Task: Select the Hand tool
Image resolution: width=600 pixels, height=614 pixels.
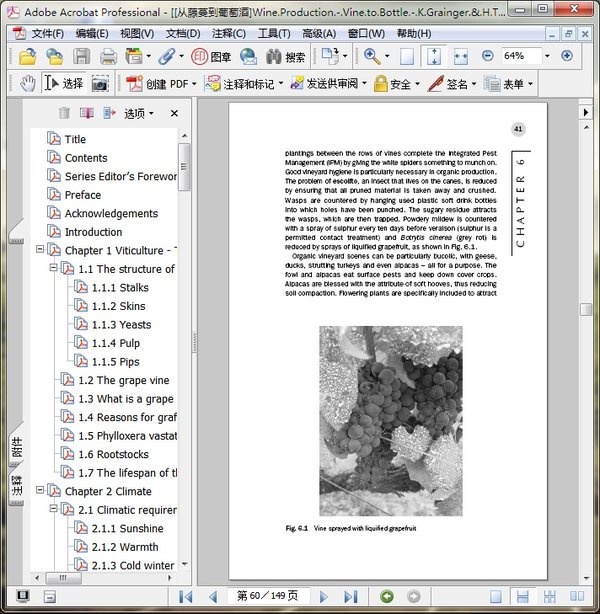Action: click(x=28, y=84)
